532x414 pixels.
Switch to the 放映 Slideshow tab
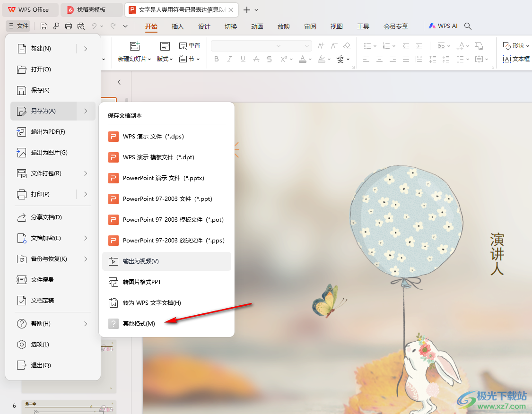[283, 26]
